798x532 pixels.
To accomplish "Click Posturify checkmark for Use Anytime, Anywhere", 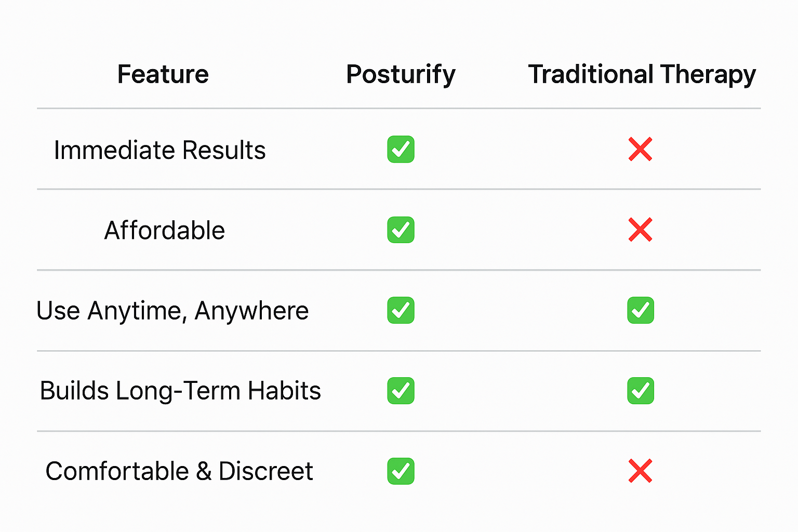I will 401,310.
